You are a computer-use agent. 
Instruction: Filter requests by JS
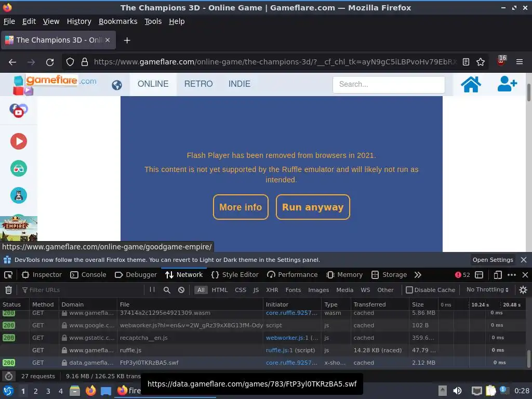coord(256,290)
